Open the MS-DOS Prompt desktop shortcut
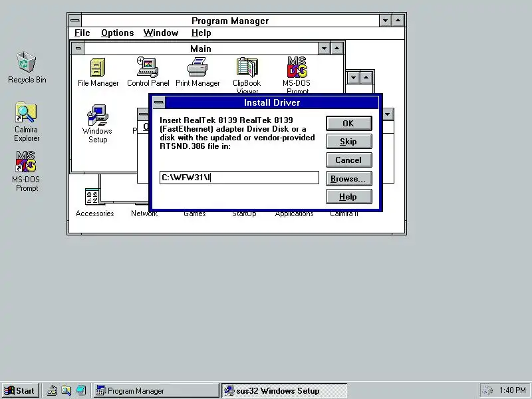The width and height of the screenshot is (532, 399). pyautogui.click(x=26, y=172)
